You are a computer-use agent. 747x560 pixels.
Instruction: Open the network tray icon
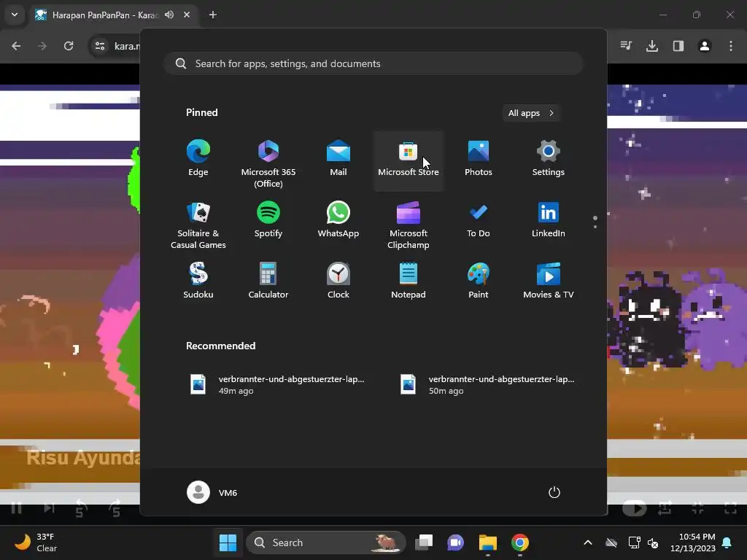point(634,542)
